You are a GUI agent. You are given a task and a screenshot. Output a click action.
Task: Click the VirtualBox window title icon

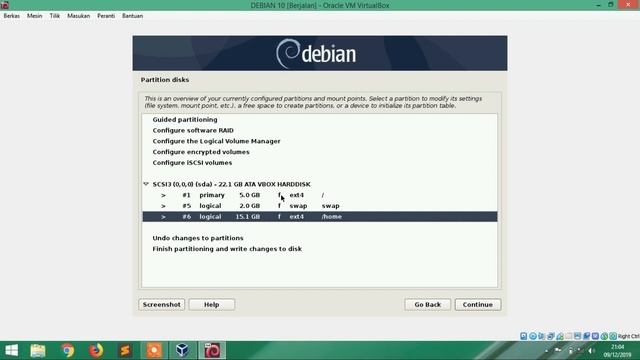pos(5,5)
